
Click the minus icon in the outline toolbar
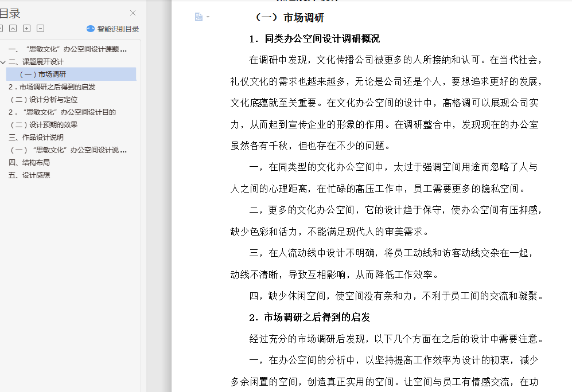(41, 29)
